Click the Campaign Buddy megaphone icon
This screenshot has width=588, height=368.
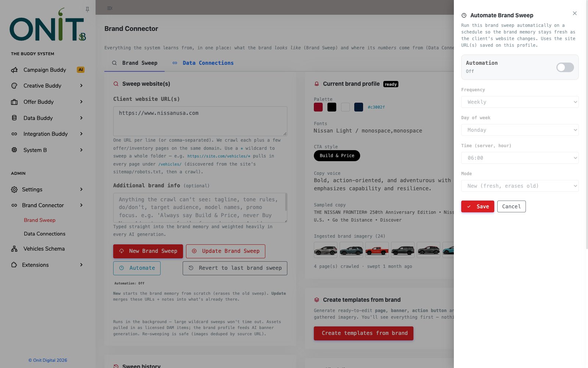click(x=14, y=70)
